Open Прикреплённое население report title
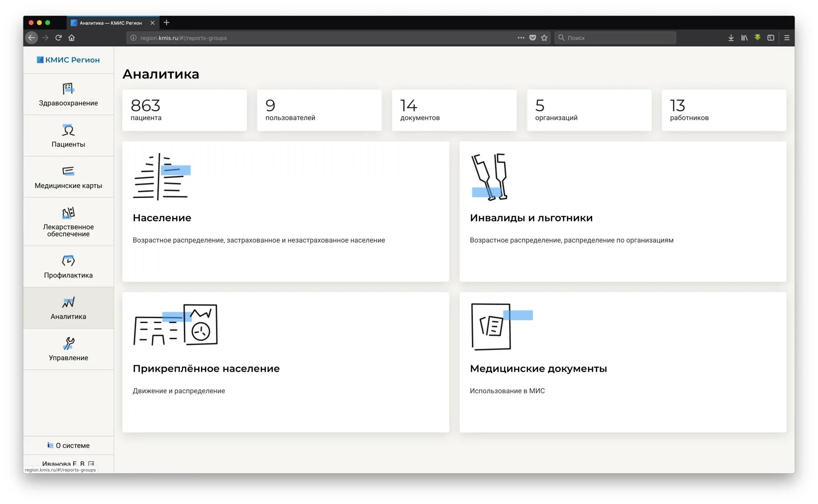Screen dimensions: 818x504 coord(206,369)
